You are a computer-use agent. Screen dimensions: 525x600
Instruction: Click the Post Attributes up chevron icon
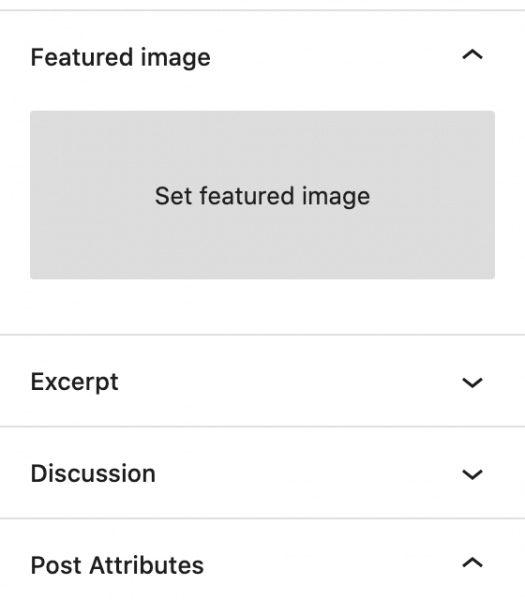coord(473,563)
